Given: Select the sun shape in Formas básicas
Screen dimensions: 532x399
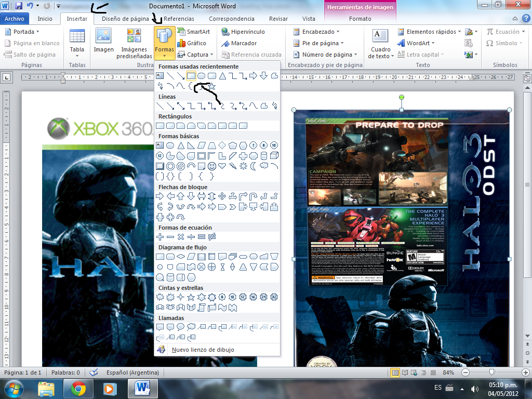Looking at the screenshot, I should tap(243, 166).
